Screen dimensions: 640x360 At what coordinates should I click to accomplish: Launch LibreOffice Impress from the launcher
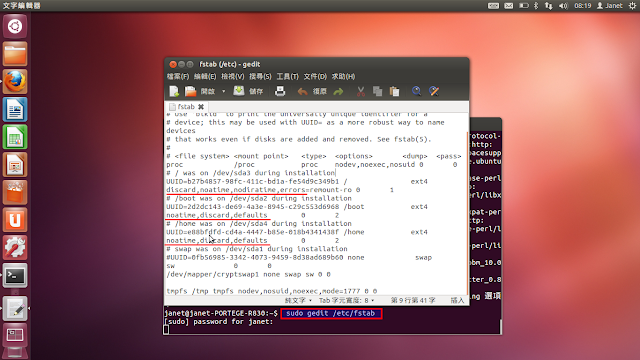coord(15,165)
